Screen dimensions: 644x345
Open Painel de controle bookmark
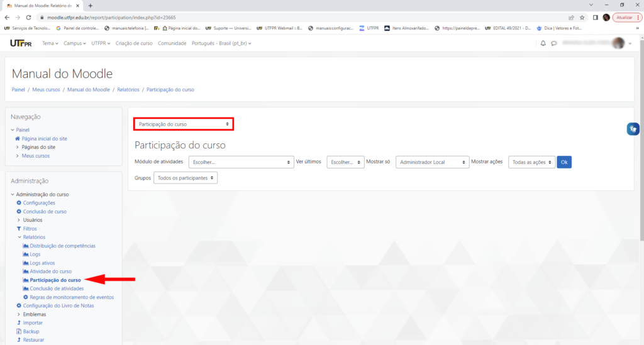coord(77,28)
